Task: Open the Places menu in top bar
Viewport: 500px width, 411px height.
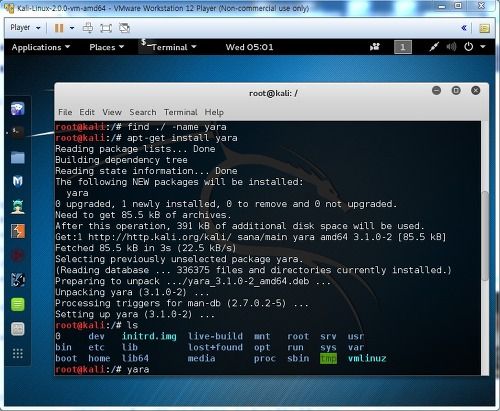Action: pos(106,47)
